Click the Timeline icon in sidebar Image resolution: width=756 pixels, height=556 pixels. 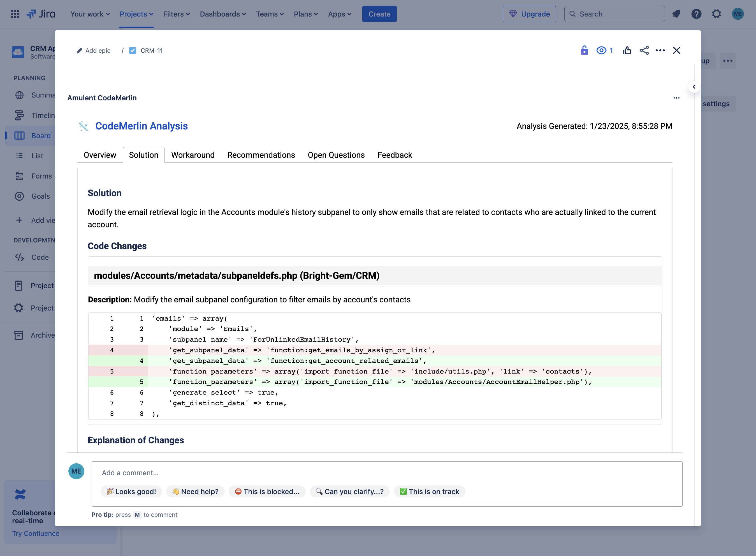click(20, 115)
